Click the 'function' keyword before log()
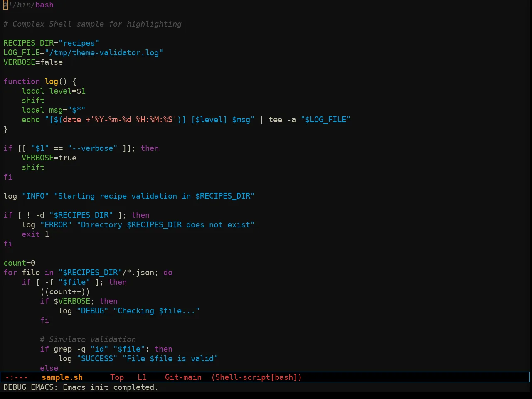532x399 pixels. tap(22, 81)
